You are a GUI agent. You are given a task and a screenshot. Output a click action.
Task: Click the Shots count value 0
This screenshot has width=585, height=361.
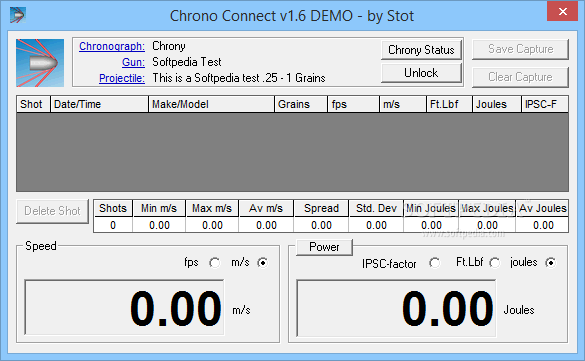(113, 225)
